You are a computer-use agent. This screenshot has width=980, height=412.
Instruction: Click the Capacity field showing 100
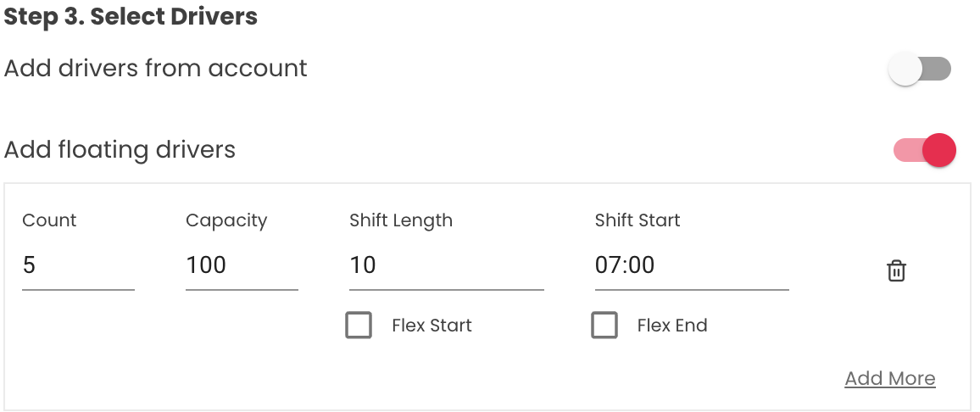click(242, 266)
